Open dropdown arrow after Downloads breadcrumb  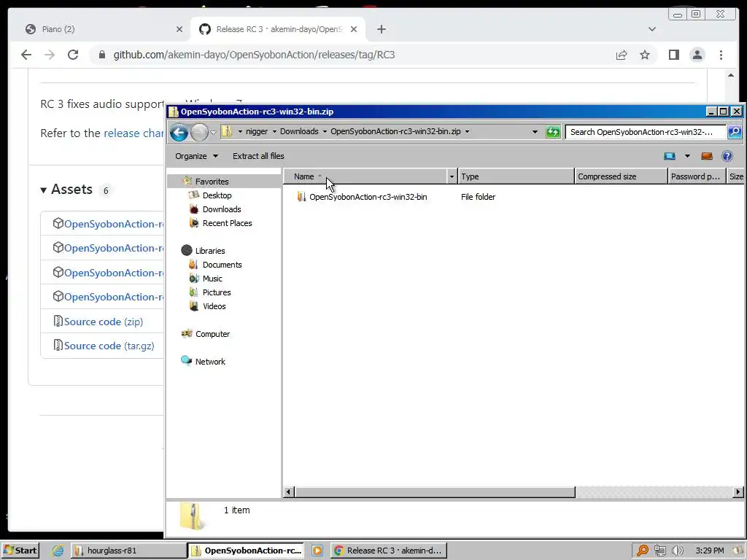325,131
